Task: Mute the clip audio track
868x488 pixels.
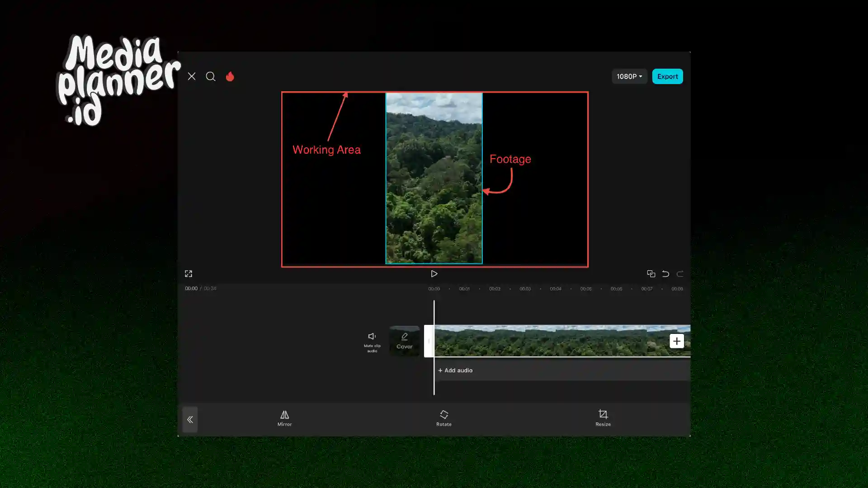Action: (x=372, y=340)
